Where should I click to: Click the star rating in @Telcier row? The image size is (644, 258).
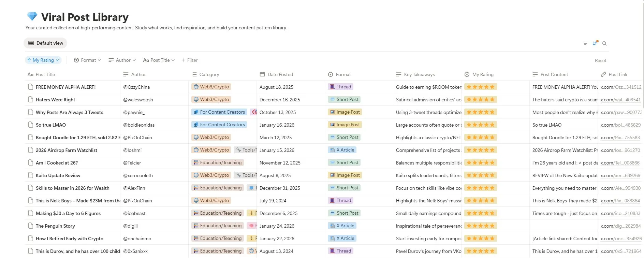480,162
